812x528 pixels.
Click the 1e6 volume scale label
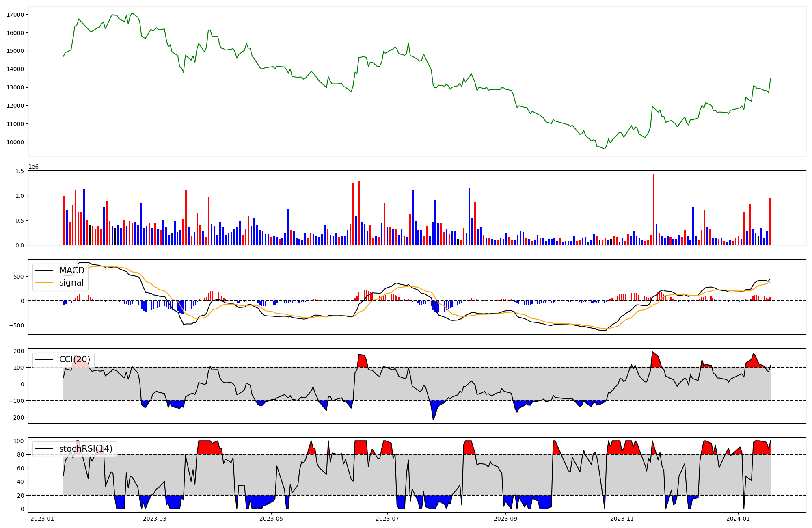[x=33, y=167]
